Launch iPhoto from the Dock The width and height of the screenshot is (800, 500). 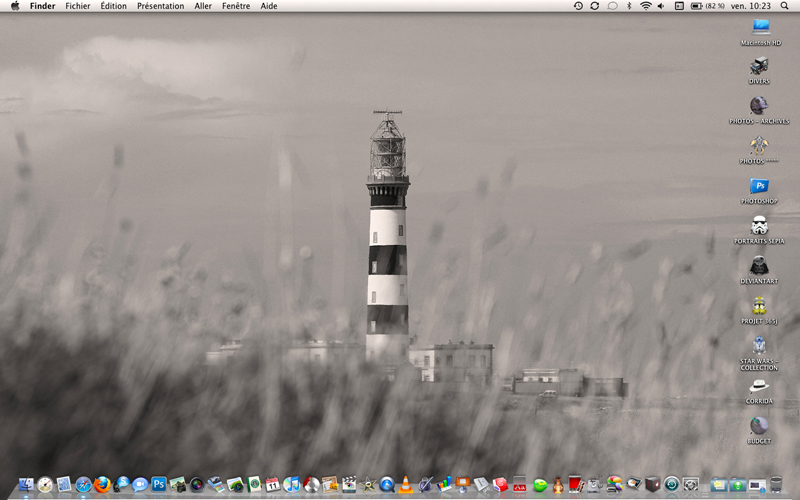tap(178, 485)
